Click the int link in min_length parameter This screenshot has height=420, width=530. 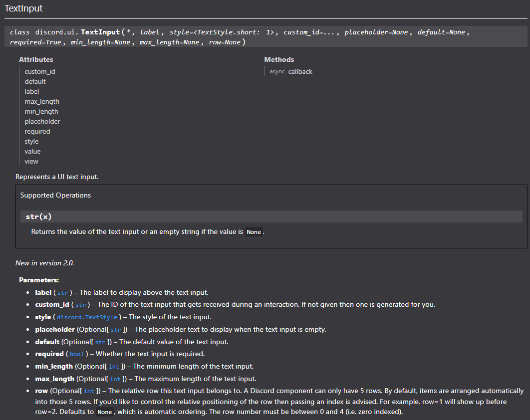(x=114, y=367)
